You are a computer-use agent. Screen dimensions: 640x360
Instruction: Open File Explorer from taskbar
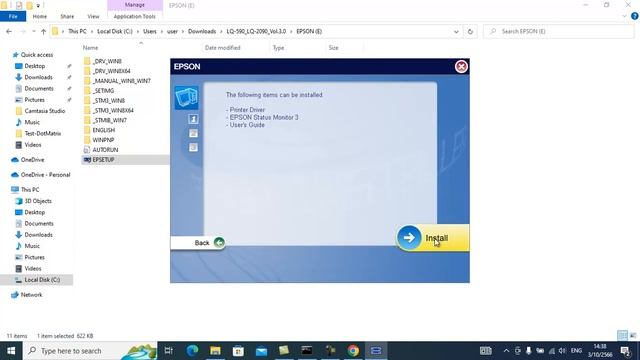[x=215, y=351]
